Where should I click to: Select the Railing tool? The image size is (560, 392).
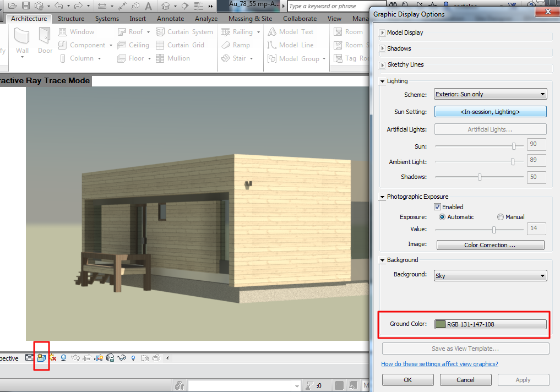point(238,31)
